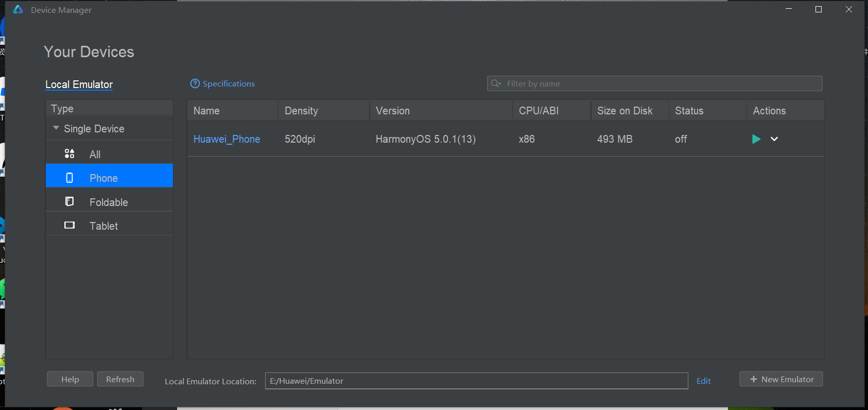Viewport: 868px width, 410px height.
Task: Click the search magnifier icon in the filter box
Action: (496, 83)
